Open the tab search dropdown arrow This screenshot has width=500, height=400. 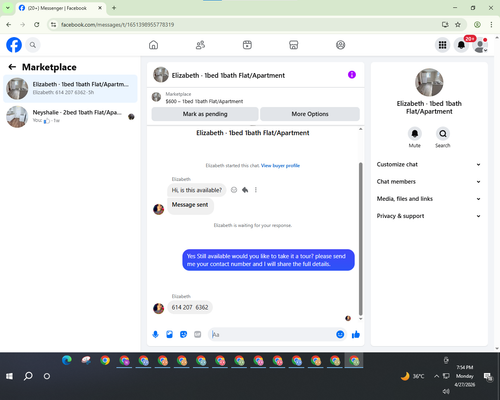(x=8, y=8)
